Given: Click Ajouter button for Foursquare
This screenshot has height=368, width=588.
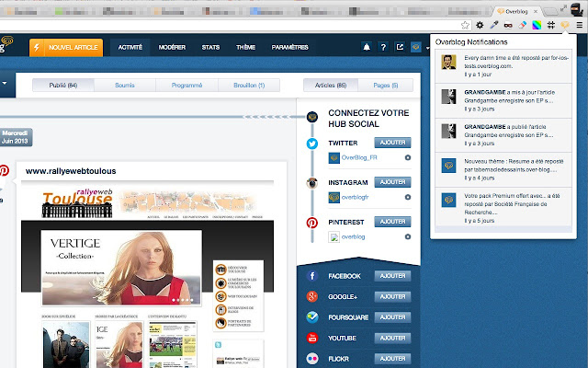Looking at the screenshot, I should [x=392, y=316].
